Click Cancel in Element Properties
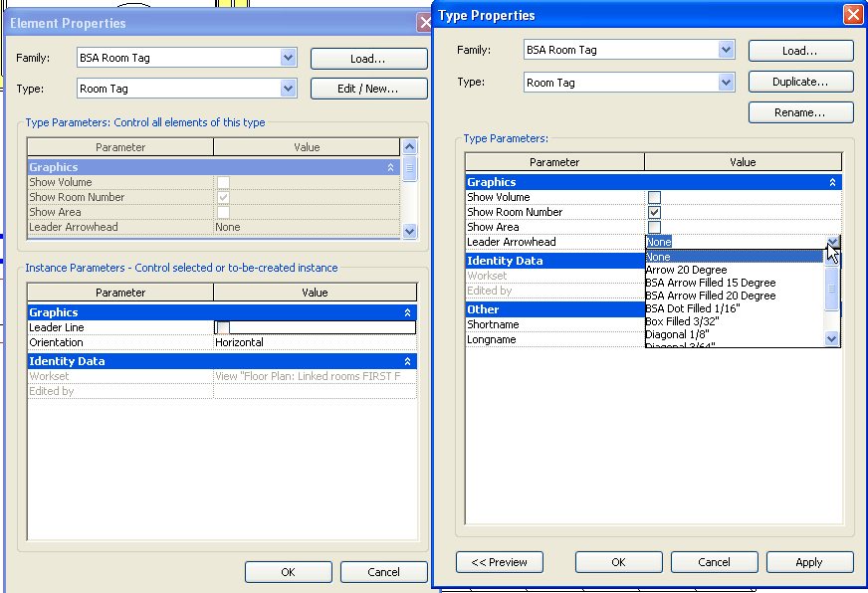Image resolution: width=868 pixels, height=593 pixels. (x=383, y=572)
